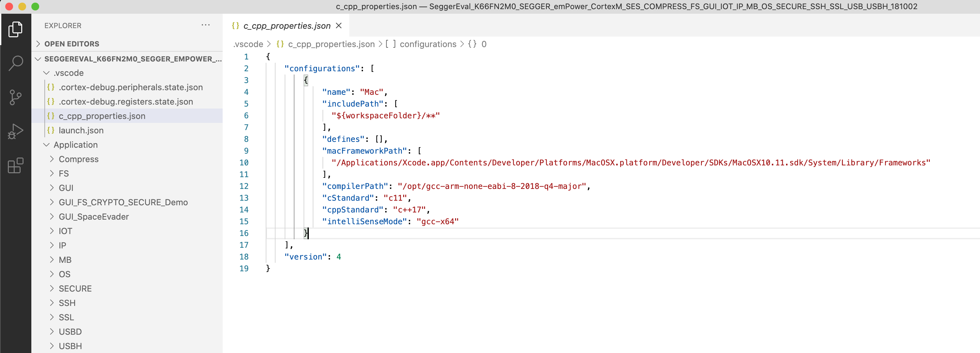Screen dimensions: 980x353
Task: Open launch.json in the explorer
Action: click(x=81, y=130)
